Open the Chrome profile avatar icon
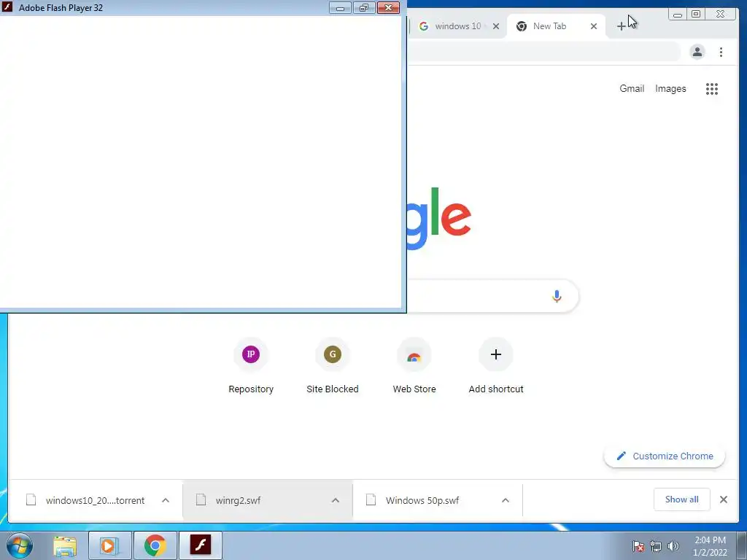 (x=697, y=52)
